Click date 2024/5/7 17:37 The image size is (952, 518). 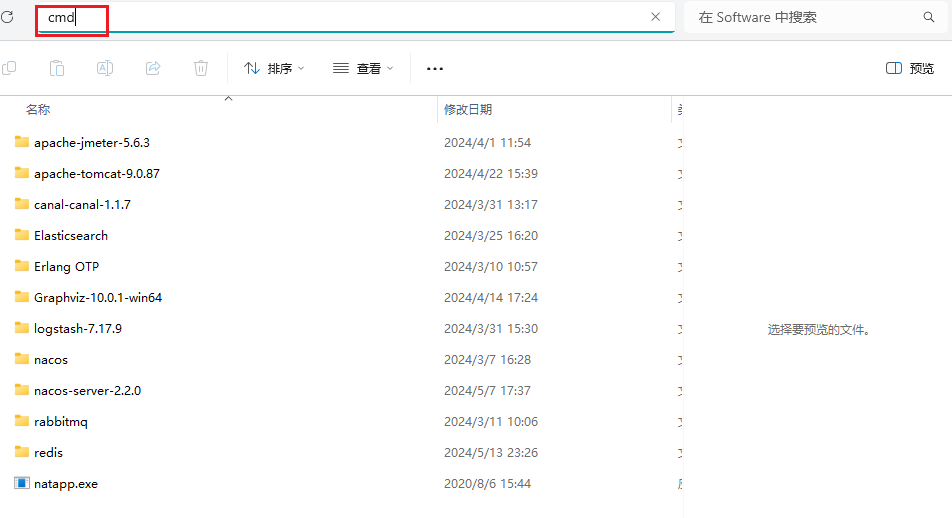click(x=488, y=390)
